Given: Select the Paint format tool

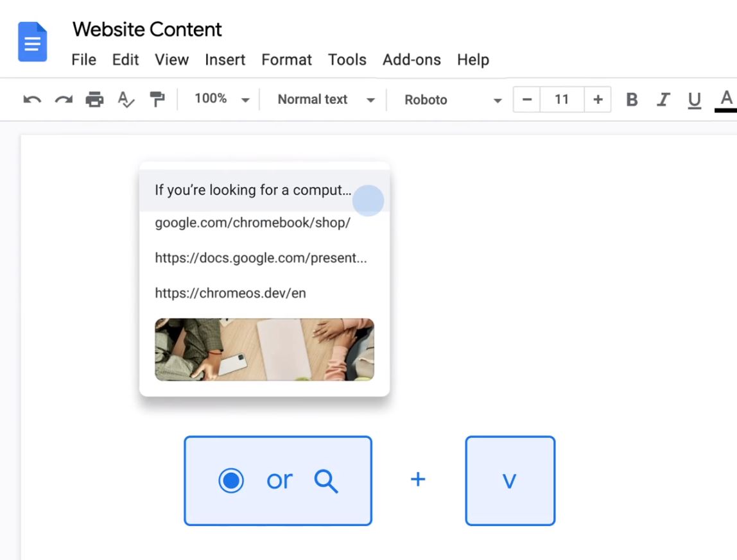Looking at the screenshot, I should [x=157, y=99].
